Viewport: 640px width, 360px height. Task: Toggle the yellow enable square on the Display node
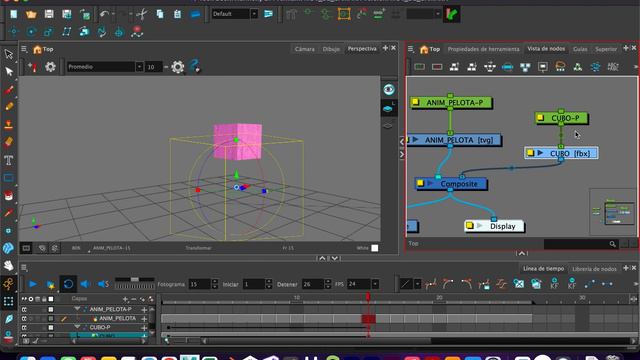469,226
